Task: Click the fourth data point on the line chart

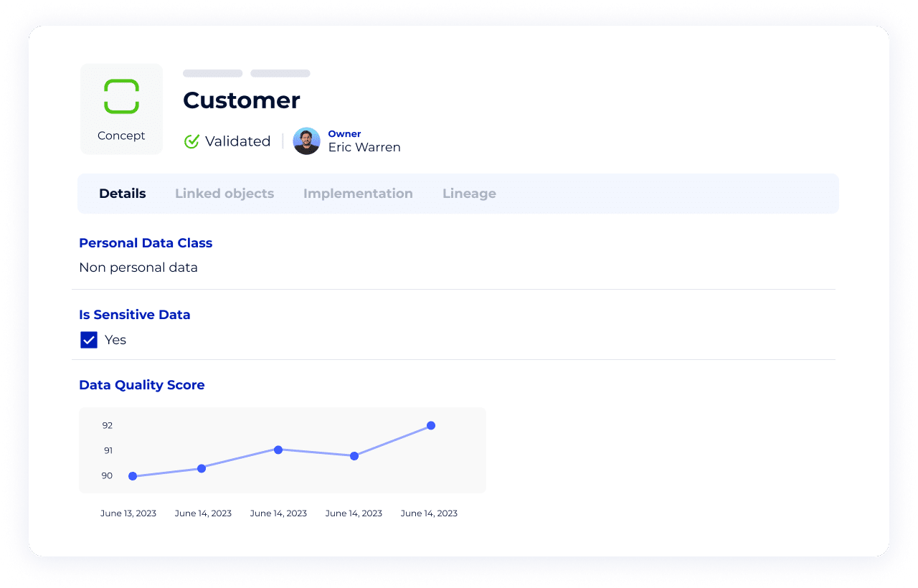Action: coord(354,456)
